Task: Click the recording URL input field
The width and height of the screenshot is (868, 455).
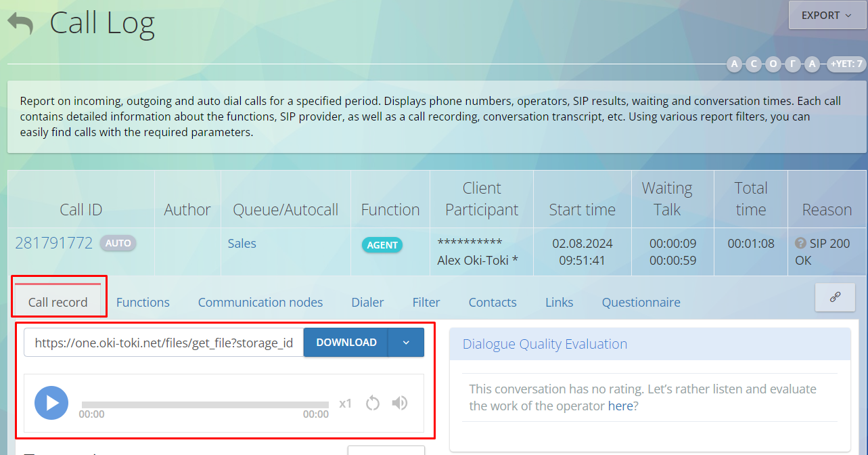Action: pyautogui.click(x=164, y=343)
